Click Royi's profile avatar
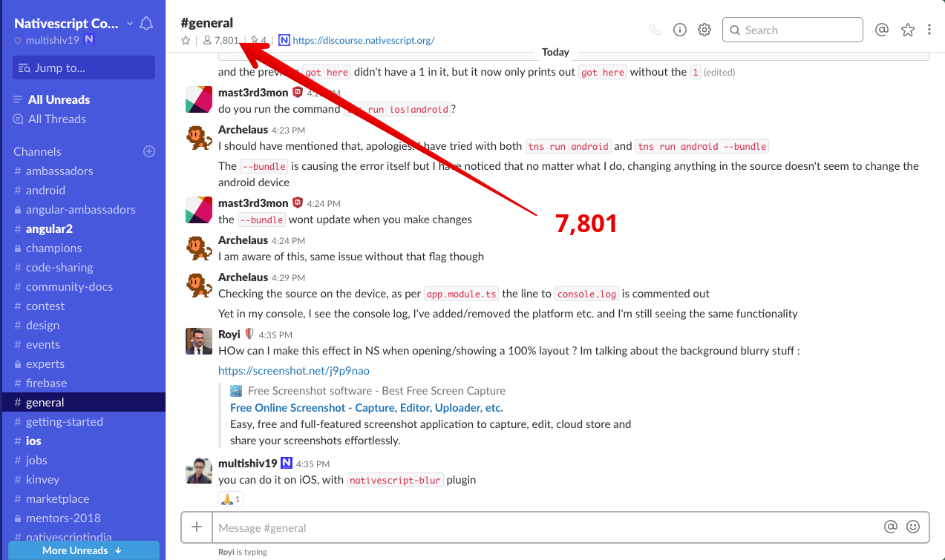 click(x=199, y=341)
